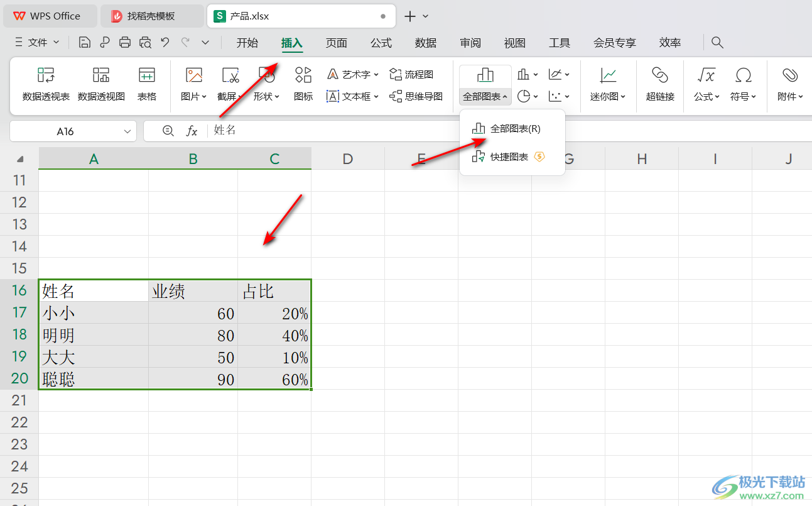Click the 图标 icons library button
This screenshot has height=506, width=812.
pyautogui.click(x=303, y=84)
